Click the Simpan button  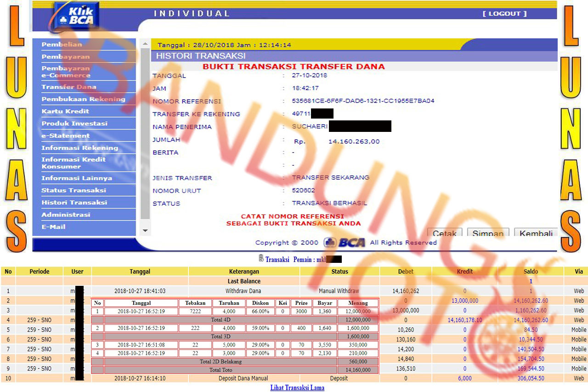pyautogui.click(x=488, y=233)
